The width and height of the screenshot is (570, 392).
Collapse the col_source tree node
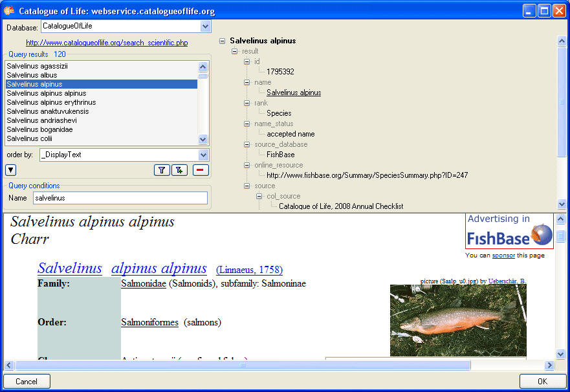click(x=259, y=196)
